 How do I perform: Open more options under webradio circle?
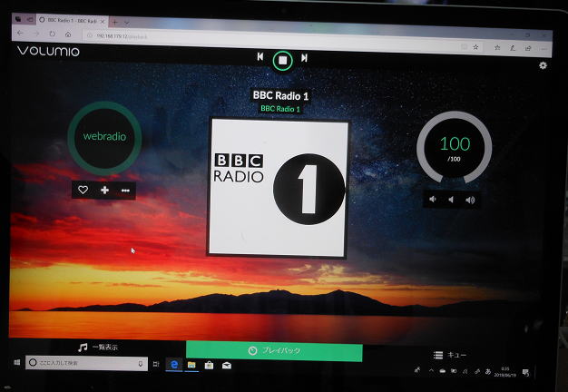(x=125, y=191)
